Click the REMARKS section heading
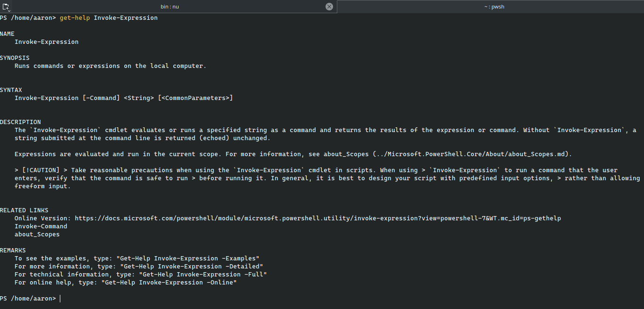Viewport: 644px width, 309px height. point(13,250)
